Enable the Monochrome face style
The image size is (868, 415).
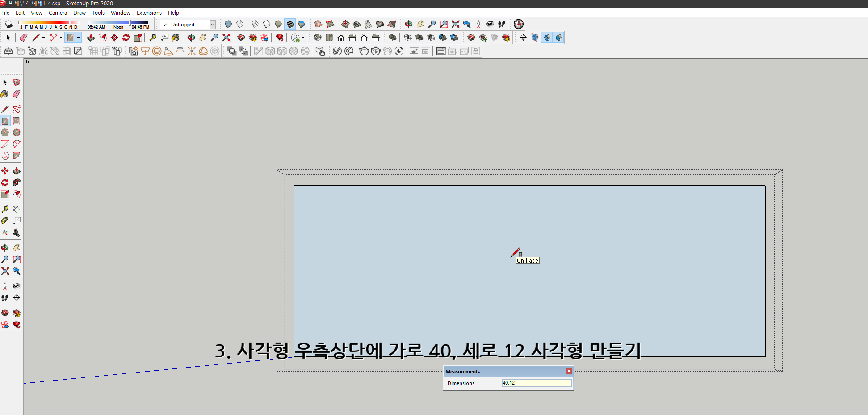[302, 24]
